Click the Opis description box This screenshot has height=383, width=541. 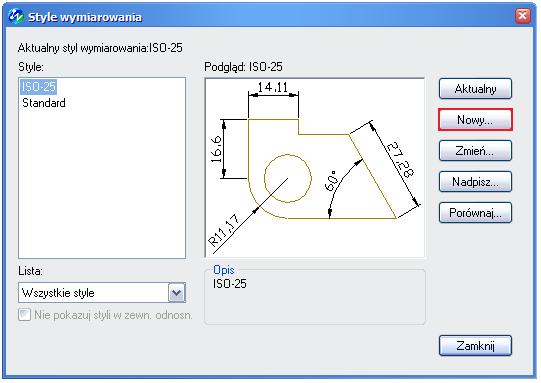315,297
